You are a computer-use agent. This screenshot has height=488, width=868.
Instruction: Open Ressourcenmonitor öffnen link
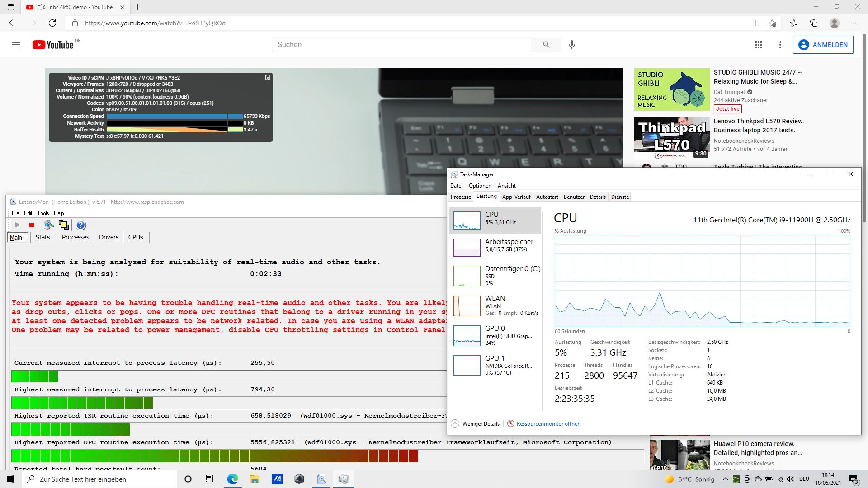point(548,424)
